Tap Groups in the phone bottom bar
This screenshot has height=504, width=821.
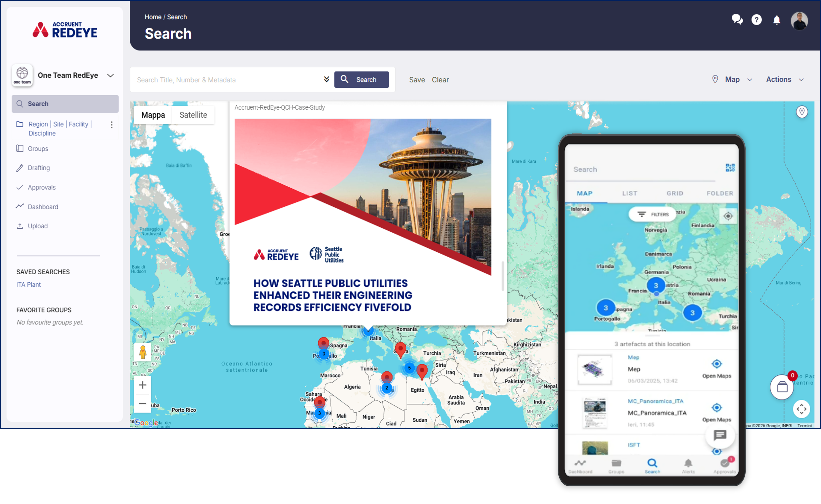pyautogui.click(x=616, y=466)
